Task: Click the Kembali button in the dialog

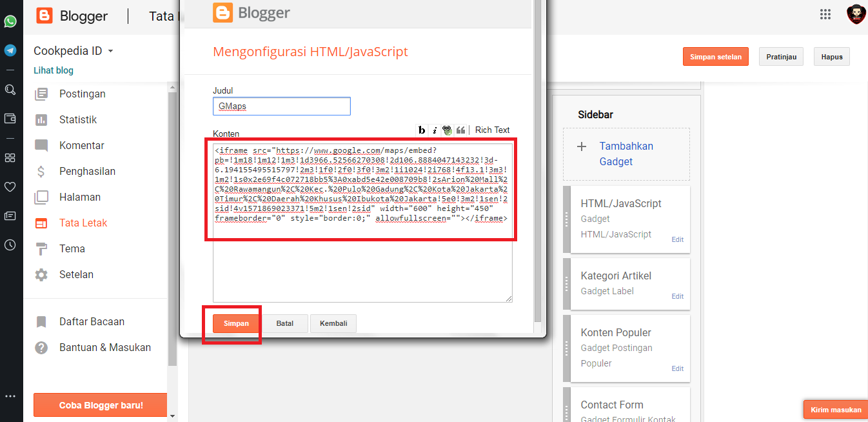Action: click(x=333, y=323)
